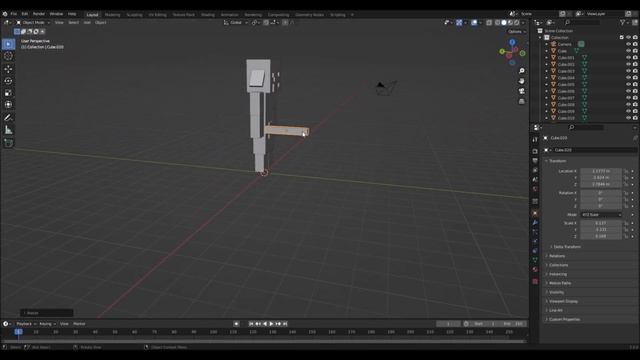Hide the Cube object via its eye icon
Image resolution: width=640 pixels, height=360 pixels.
click(628, 51)
